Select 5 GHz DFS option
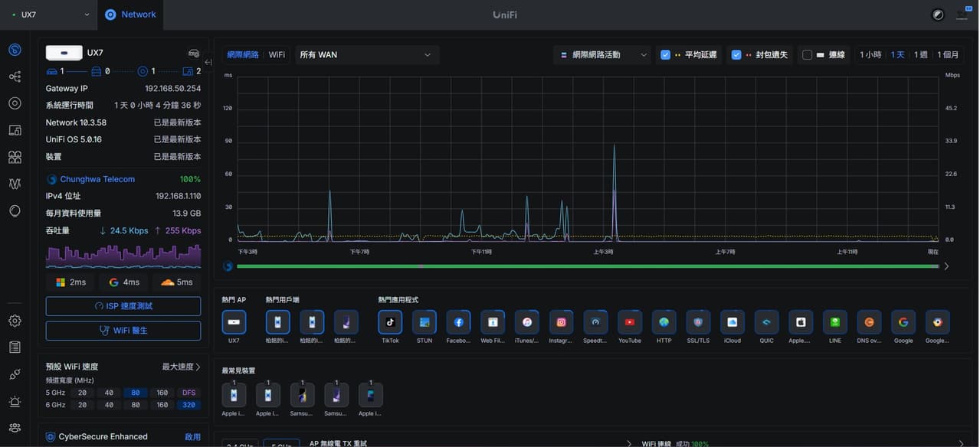This screenshot has width=980, height=447. [188, 393]
